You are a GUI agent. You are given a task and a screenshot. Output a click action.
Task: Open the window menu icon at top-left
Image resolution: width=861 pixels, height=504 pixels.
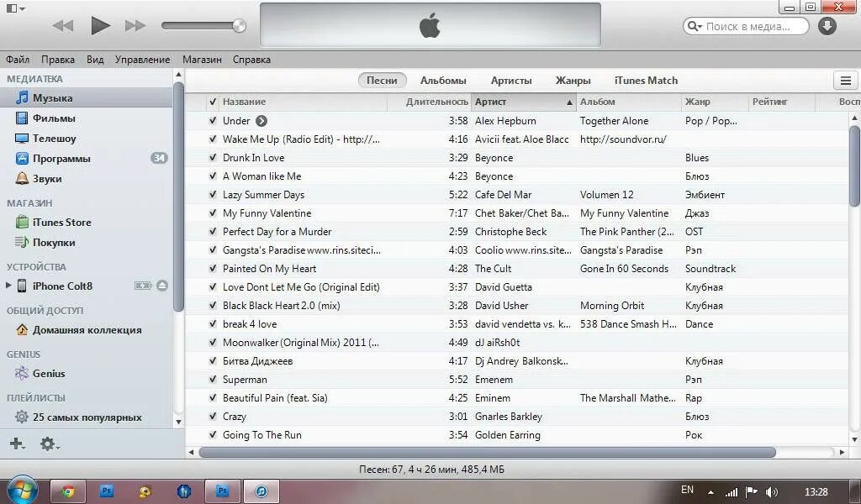(x=15, y=8)
